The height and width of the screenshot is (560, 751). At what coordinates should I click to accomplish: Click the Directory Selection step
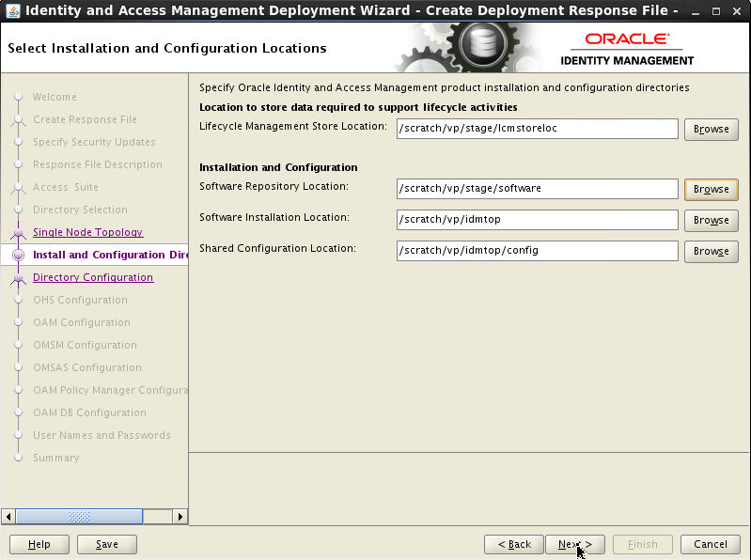click(80, 210)
